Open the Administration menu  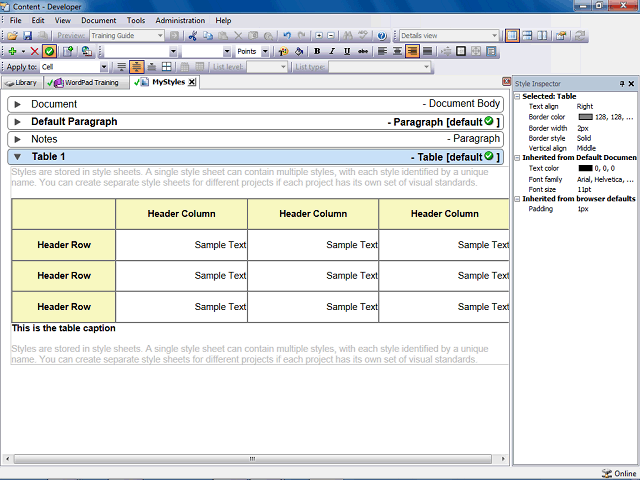[180, 20]
